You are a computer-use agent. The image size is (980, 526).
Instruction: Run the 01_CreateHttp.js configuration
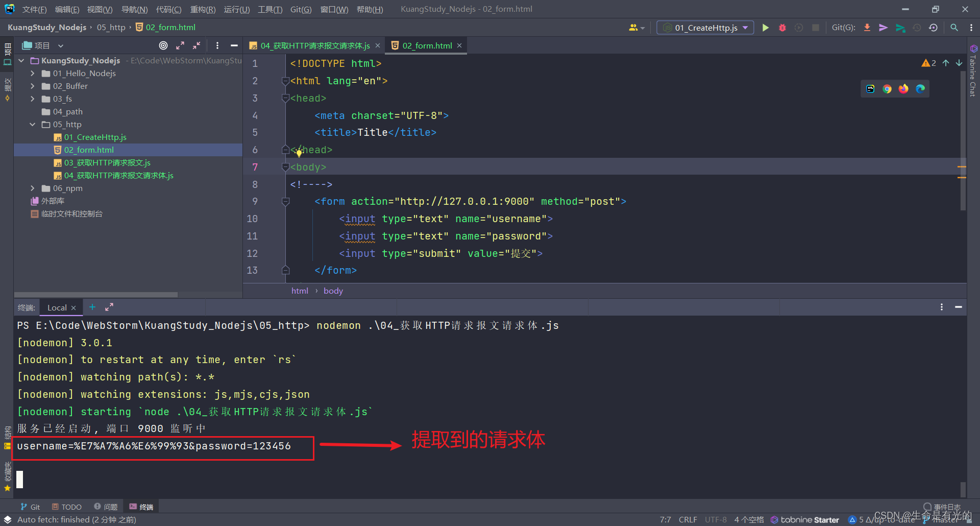pyautogui.click(x=766, y=28)
